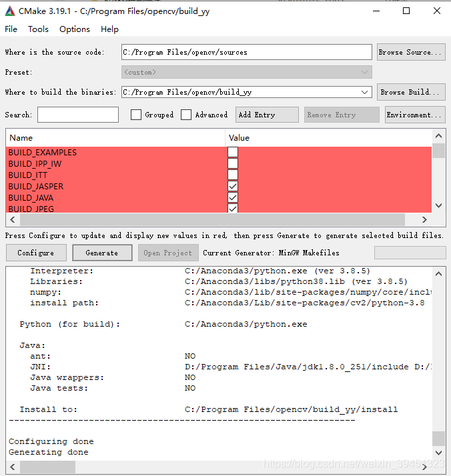The width and height of the screenshot is (451, 476).
Task: Click cache list scroll up arrow
Action: click(x=438, y=136)
